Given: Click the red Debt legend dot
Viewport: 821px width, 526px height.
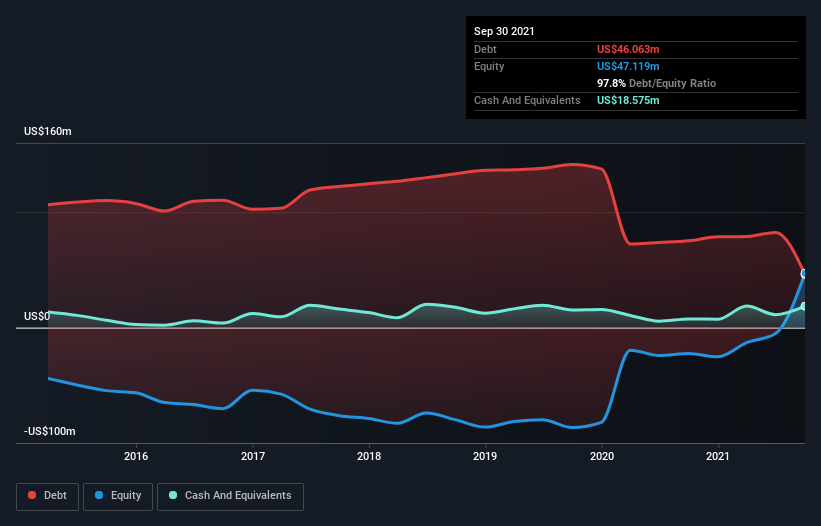Looking at the screenshot, I should coord(32,495).
